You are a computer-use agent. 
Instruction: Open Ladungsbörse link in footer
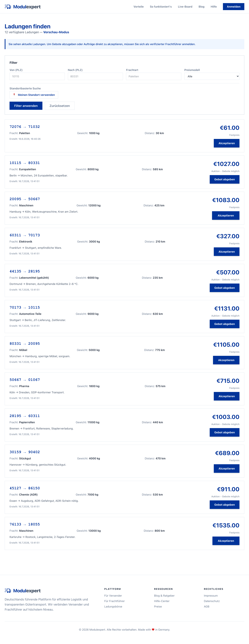click(113, 606)
